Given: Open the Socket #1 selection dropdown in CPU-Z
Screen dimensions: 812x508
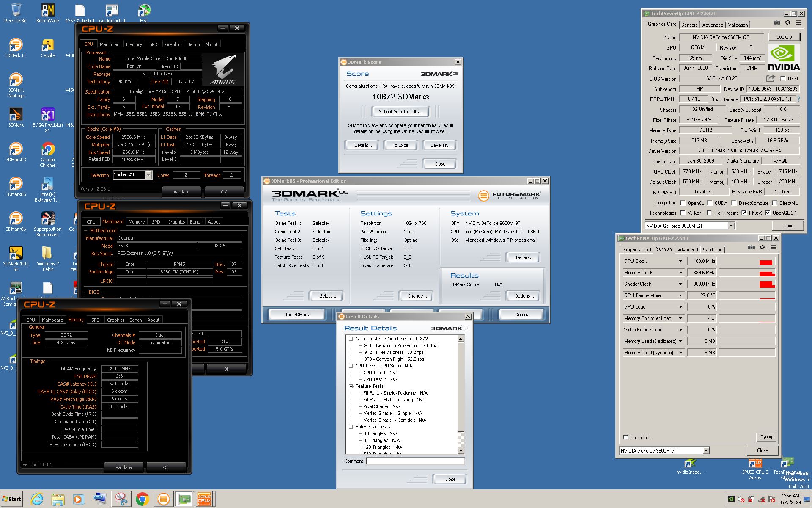Looking at the screenshot, I should [148, 175].
